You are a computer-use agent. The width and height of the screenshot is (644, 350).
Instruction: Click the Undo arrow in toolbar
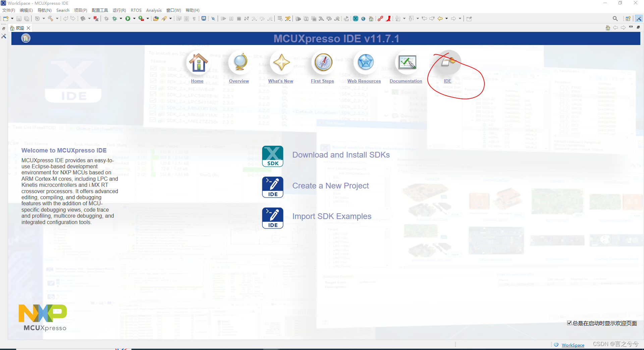point(66,18)
